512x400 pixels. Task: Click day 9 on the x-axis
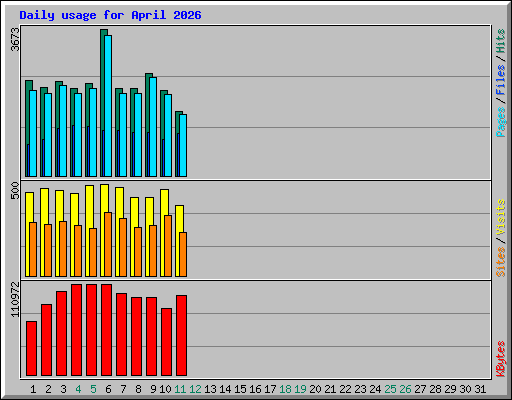[153, 389]
